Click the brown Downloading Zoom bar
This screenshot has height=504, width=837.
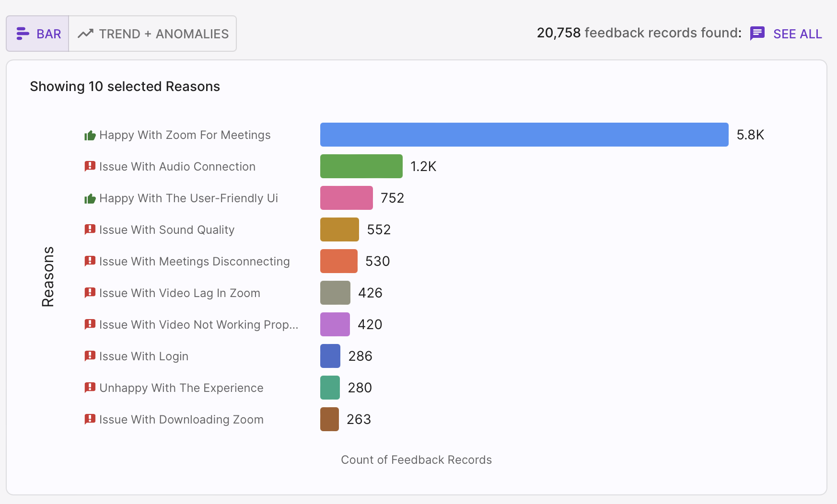pos(329,419)
